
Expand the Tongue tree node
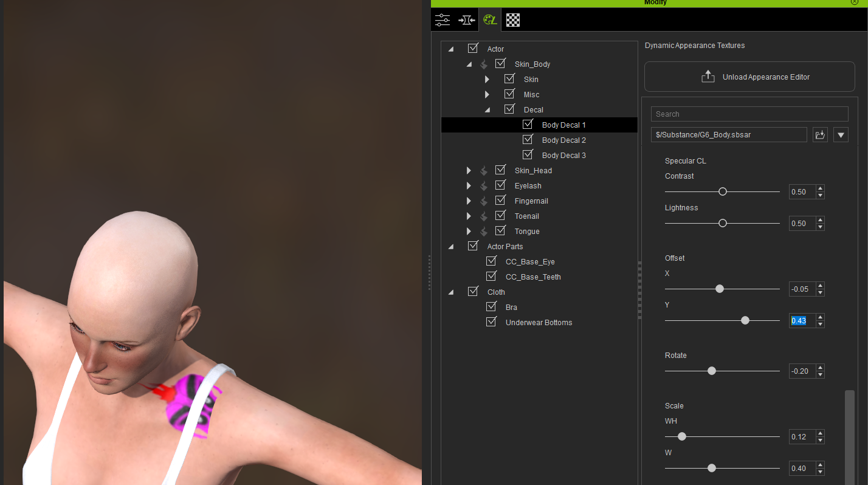(x=469, y=231)
